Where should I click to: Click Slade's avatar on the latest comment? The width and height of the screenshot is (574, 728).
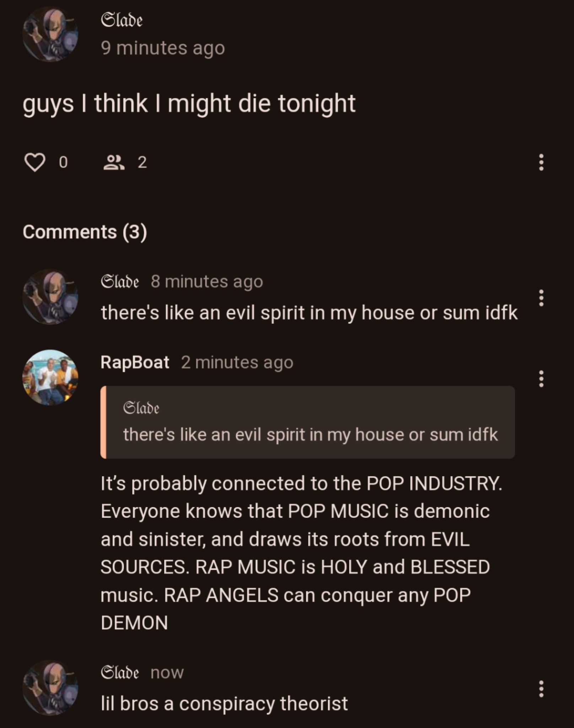click(50, 688)
